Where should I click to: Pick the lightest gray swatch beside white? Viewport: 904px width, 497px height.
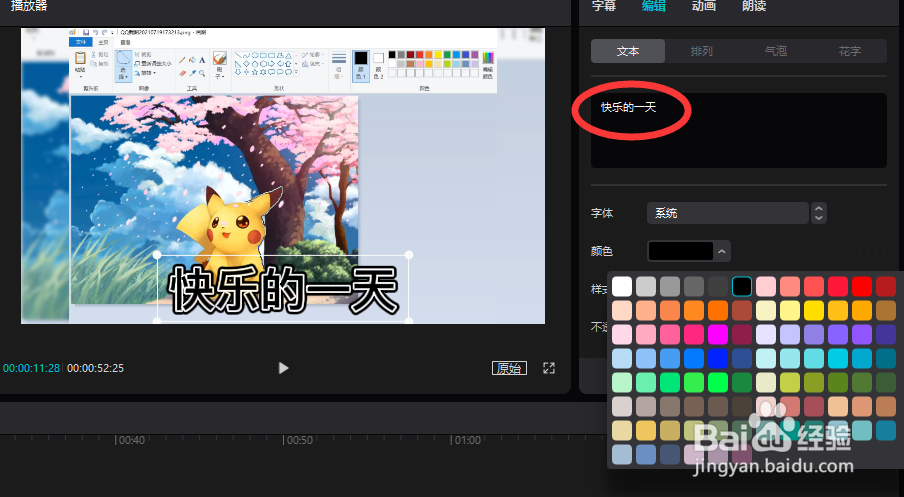tap(646, 286)
